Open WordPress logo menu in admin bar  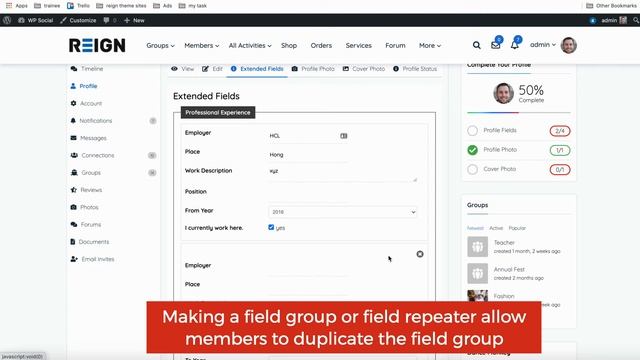coord(7,20)
